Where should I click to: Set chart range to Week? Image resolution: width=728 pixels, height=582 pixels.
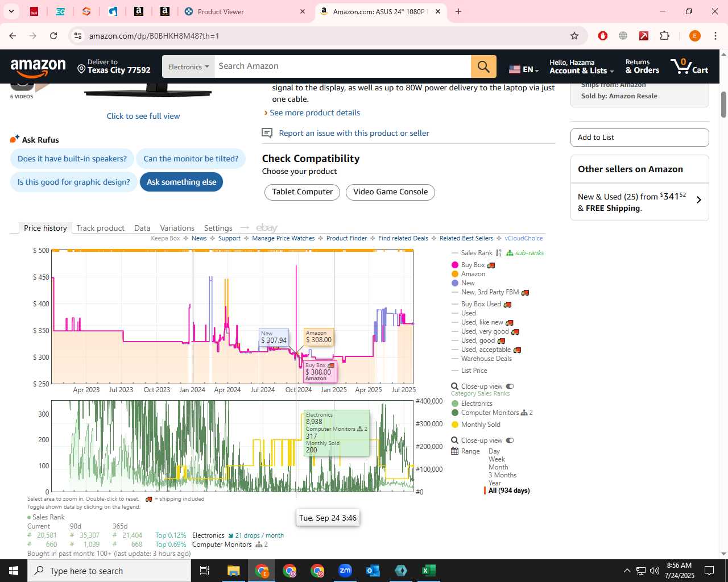[x=497, y=459]
